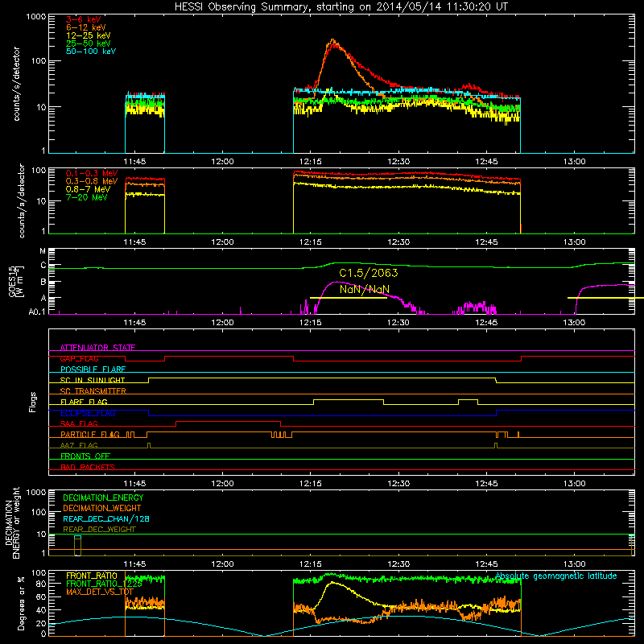This screenshot has height=644, width=644.
Task: Select the SC_TRANSMITTER flag label
Action: (93, 391)
